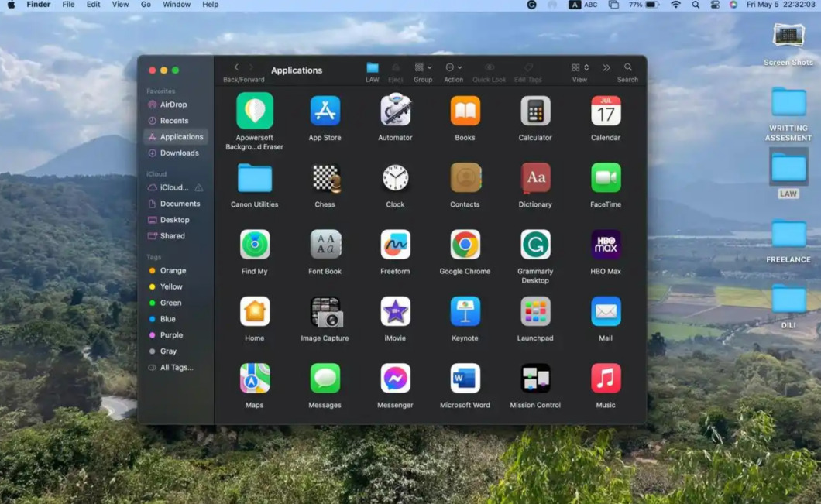Show more toolbar items chevron

click(x=606, y=67)
